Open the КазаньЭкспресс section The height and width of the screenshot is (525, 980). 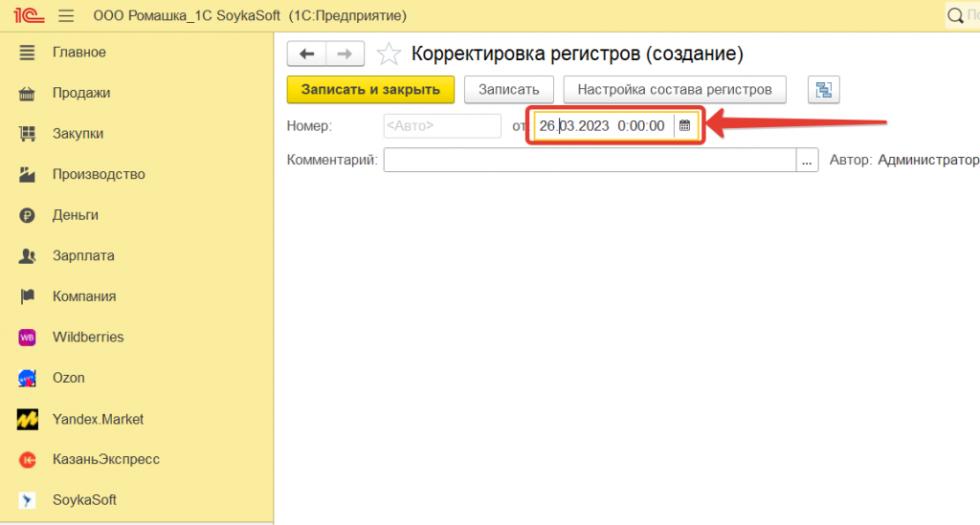click(x=105, y=459)
